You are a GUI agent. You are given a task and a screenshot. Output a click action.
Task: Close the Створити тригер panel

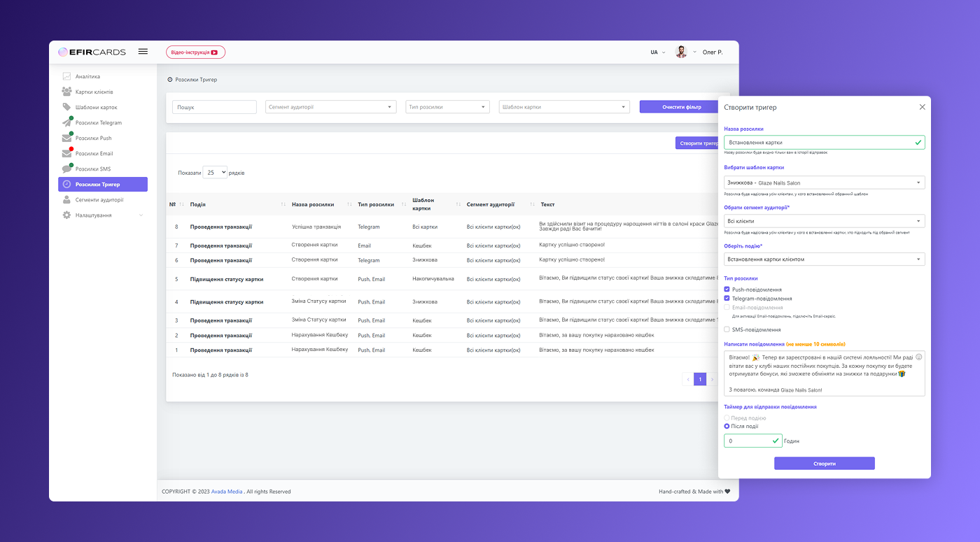coord(922,107)
